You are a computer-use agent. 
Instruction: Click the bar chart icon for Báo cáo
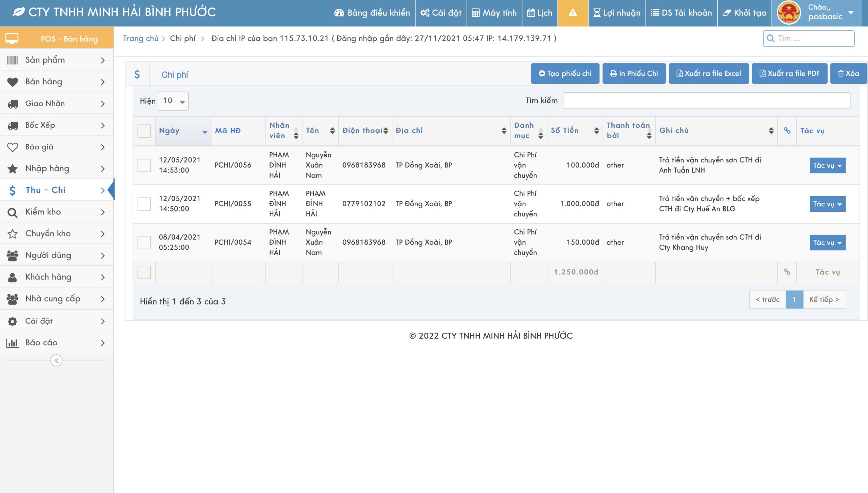pyautogui.click(x=13, y=343)
